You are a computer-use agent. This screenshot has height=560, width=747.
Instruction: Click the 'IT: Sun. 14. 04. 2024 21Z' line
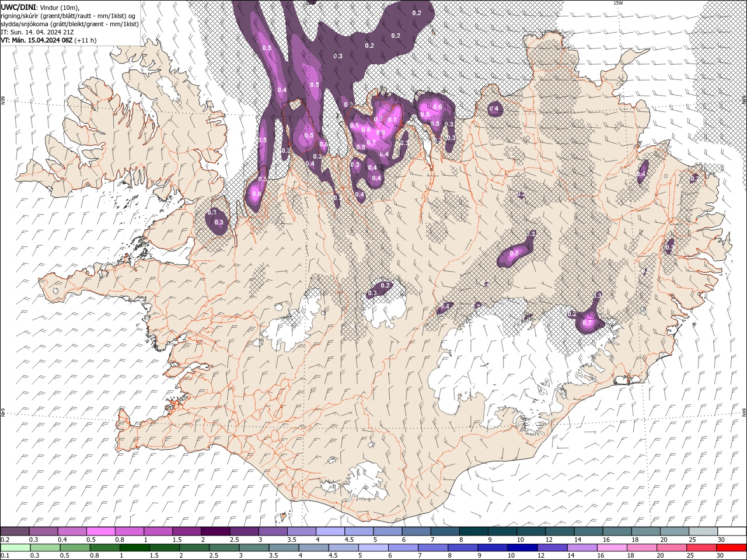point(37,32)
